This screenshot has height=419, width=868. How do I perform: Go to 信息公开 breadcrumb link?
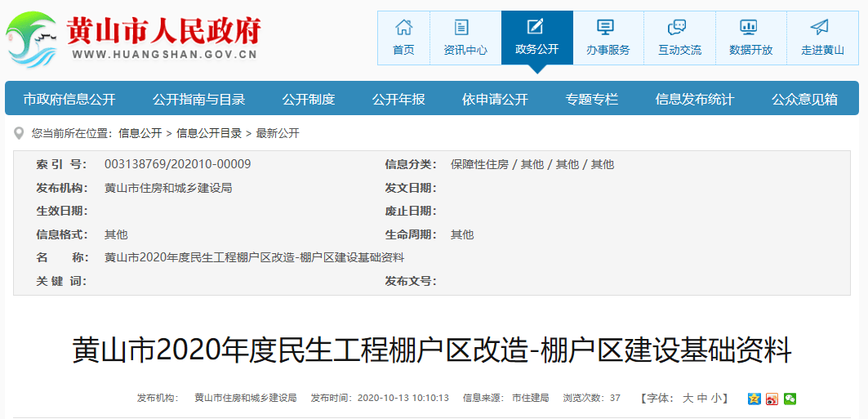point(140,133)
